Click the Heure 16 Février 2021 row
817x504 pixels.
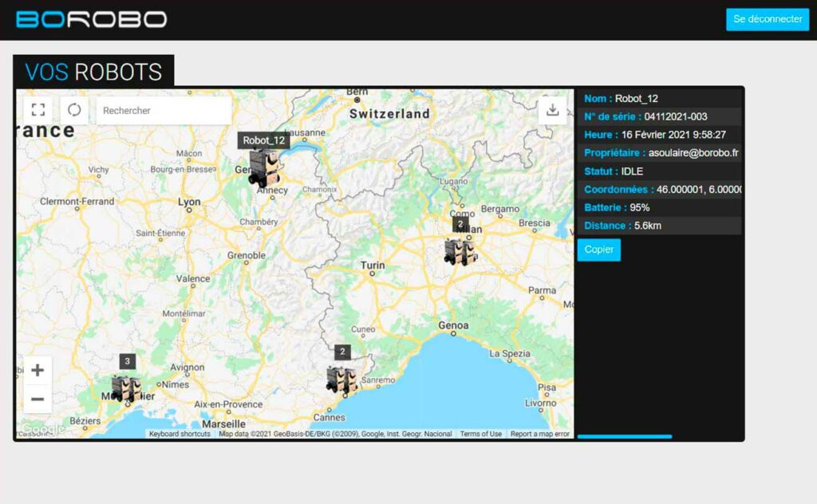point(659,135)
